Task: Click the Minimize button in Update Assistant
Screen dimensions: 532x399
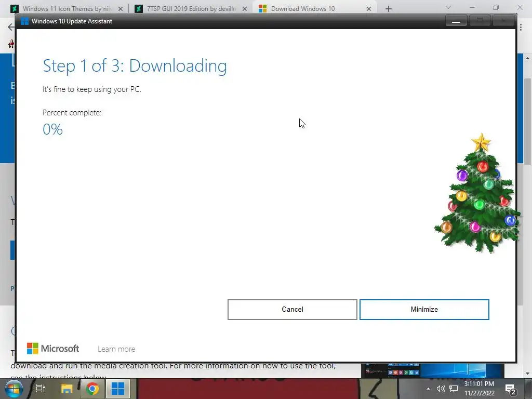Action: point(424,310)
